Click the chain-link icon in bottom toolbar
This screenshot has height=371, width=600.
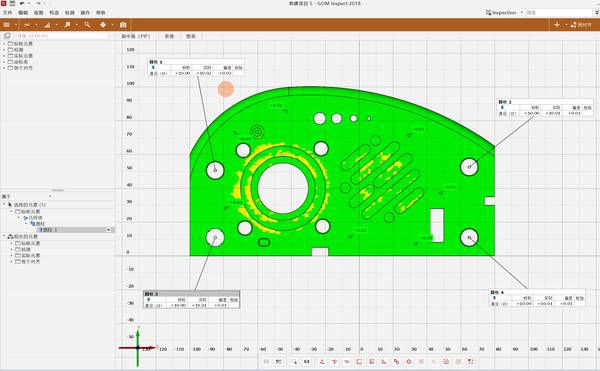pos(396,361)
